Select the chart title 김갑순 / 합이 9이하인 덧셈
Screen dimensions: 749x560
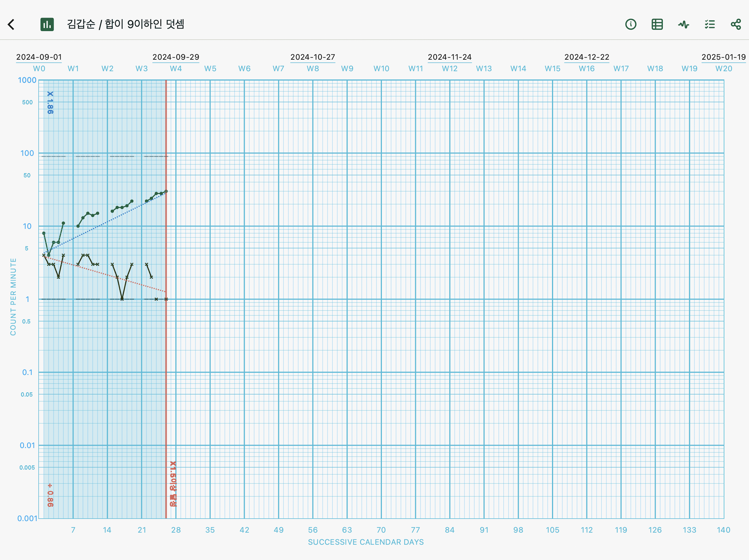[125, 24]
